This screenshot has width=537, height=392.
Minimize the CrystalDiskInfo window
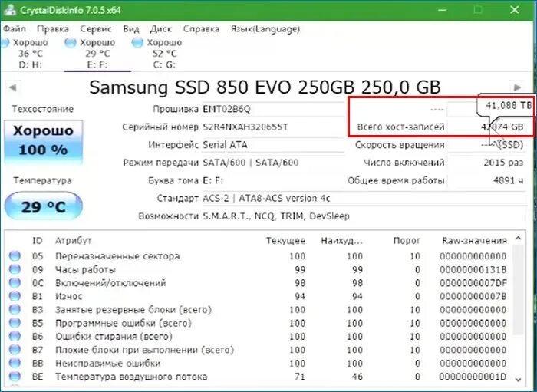[x=442, y=10]
